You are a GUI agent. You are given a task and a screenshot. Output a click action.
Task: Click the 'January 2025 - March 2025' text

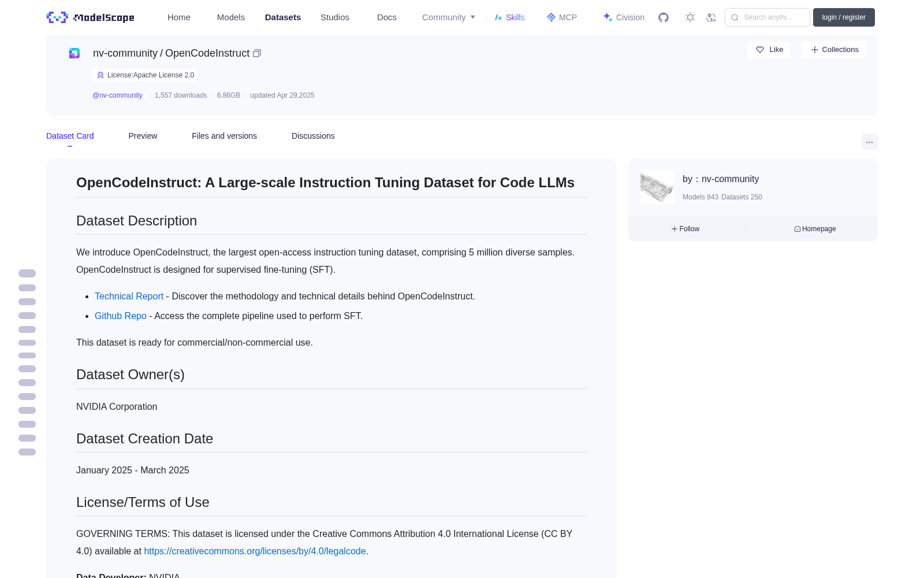(133, 470)
